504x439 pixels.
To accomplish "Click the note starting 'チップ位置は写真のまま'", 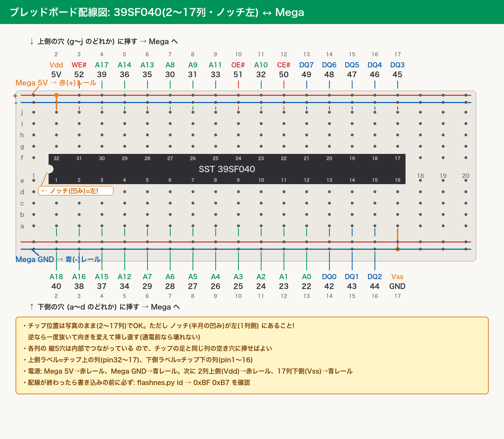I will [x=159, y=326].
